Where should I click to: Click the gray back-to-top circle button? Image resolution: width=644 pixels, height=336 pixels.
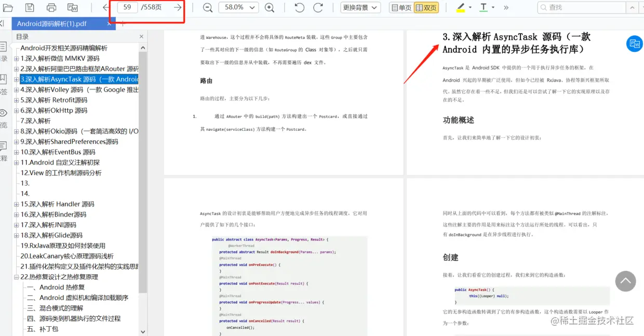click(x=626, y=281)
